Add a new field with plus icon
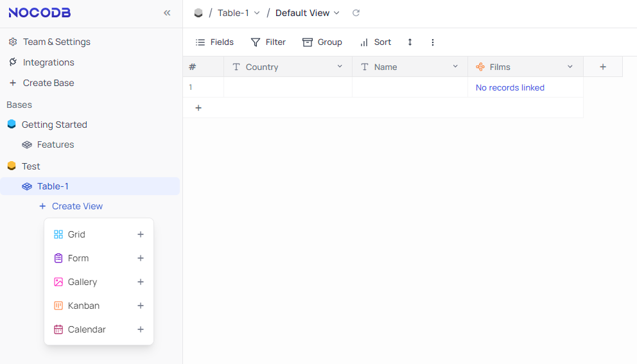This screenshot has width=637, height=364. click(x=603, y=67)
